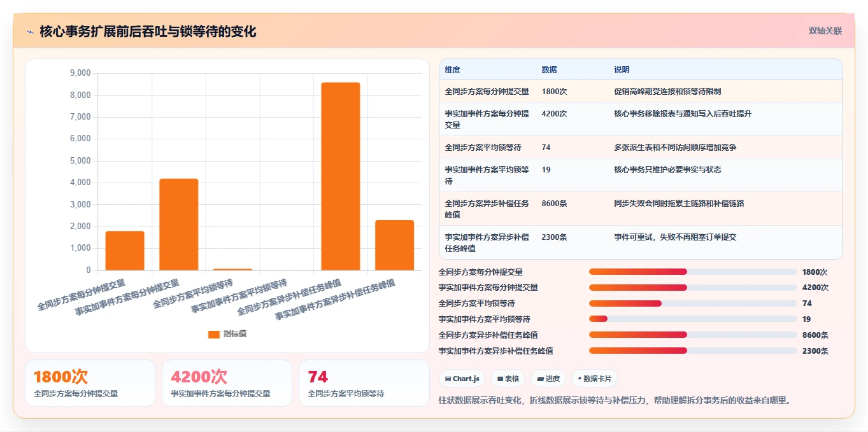This screenshot has height=432, width=868.
Task: Click the 1800次 progress bar
Action: 693,272
